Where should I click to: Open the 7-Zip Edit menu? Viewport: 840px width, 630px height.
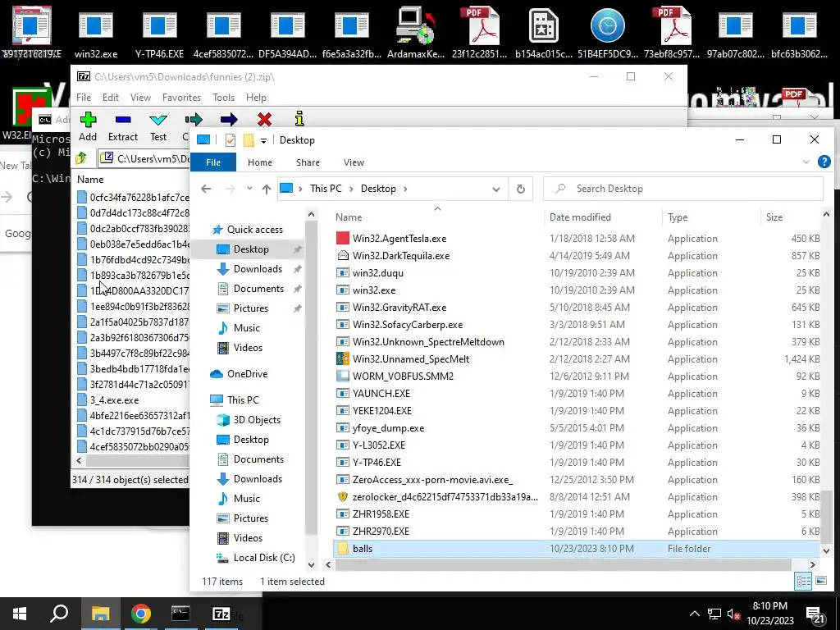coord(111,98)
